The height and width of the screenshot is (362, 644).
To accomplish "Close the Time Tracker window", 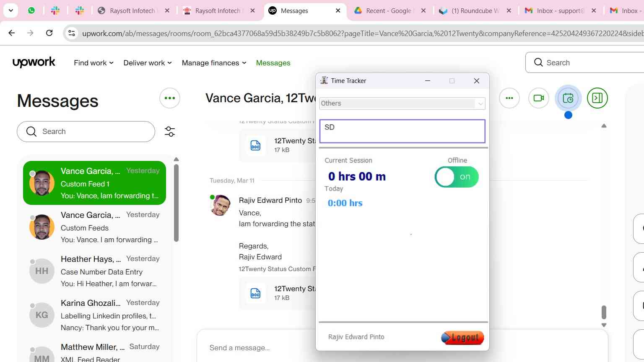I will pyautogui.click(x=476, y=81).
